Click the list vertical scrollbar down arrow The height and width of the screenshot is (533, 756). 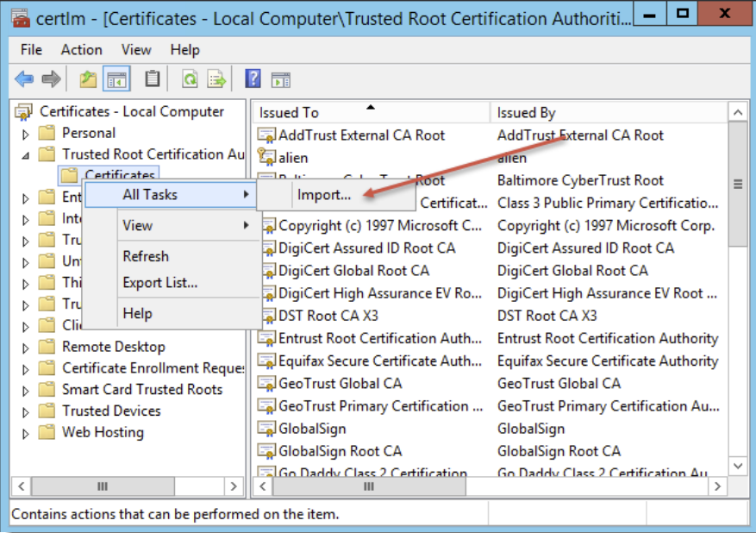(738, 466)
